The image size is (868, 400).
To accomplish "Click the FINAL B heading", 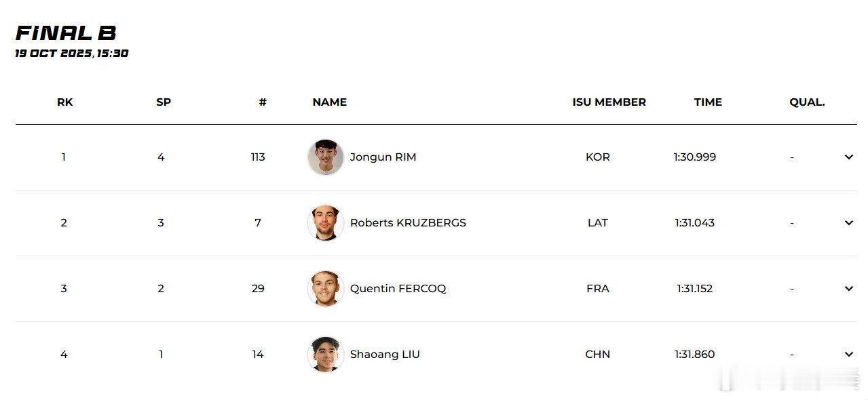I will point(66,33).
